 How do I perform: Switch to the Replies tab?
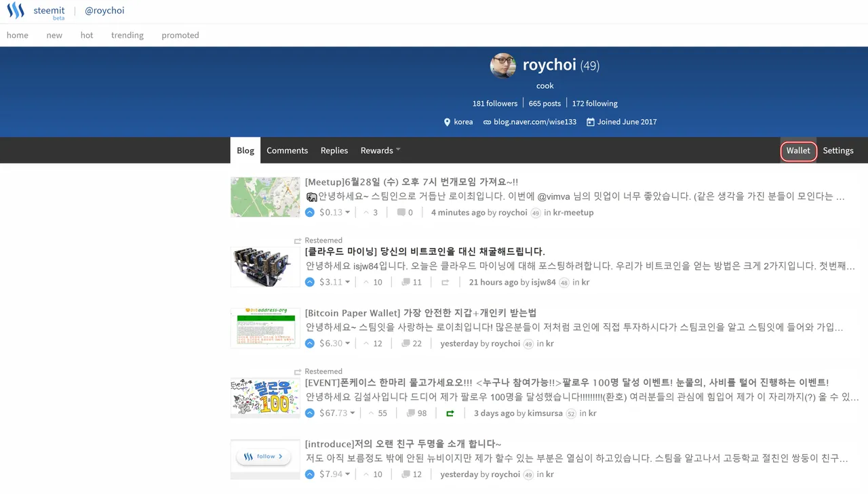tap(334, 150)
